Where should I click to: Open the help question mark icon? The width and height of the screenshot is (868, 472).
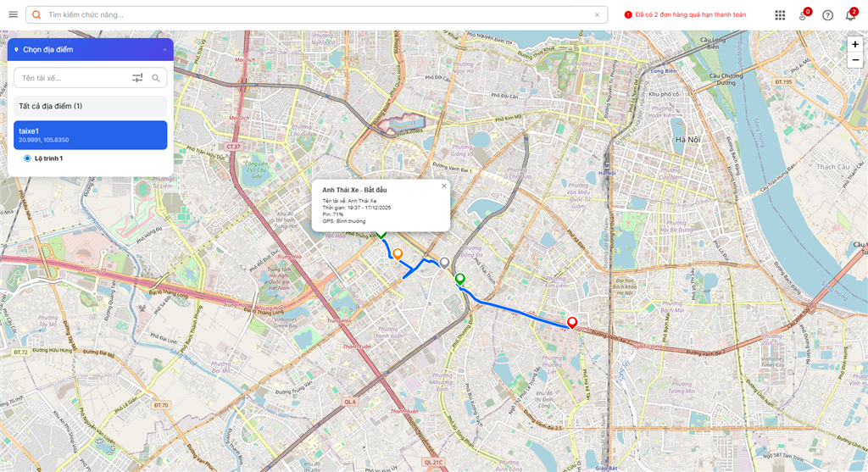827,15
